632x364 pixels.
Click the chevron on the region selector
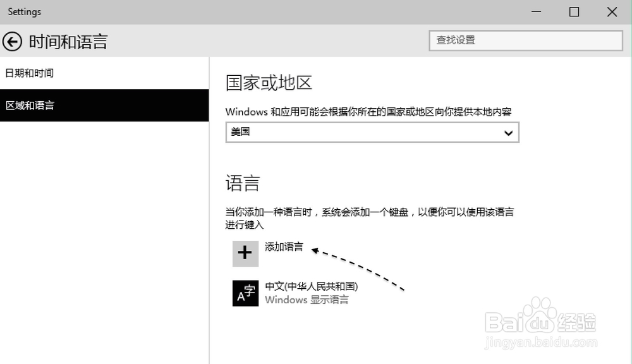(x=508, y=132)
